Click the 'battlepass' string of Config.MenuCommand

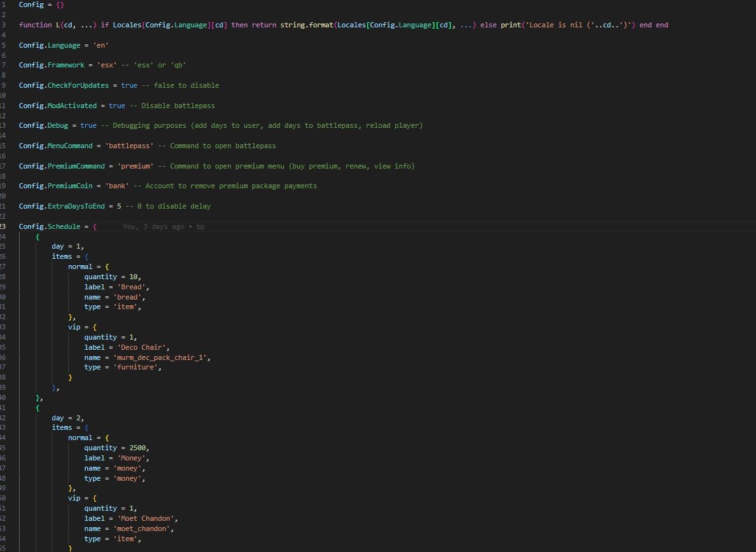tap(129, 146)
